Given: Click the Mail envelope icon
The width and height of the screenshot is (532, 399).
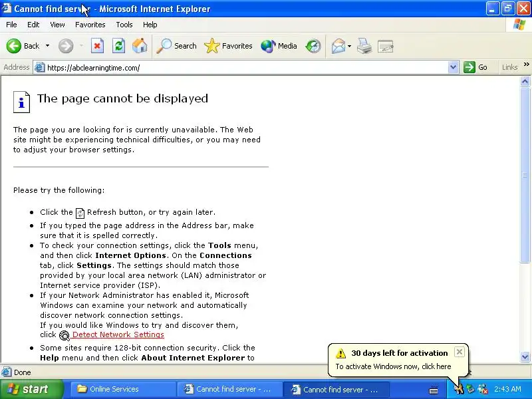Looking at the screenshot, I should (338, 46).
